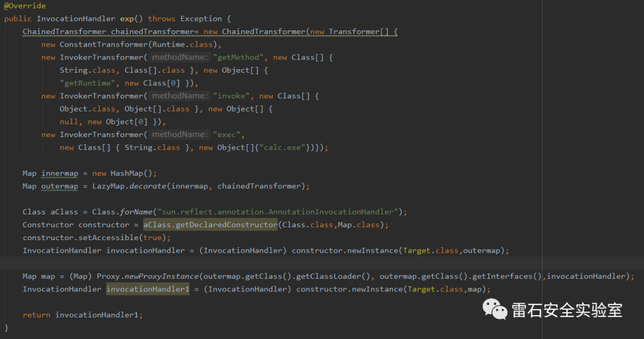
Task: Click the return keyword
Action: pyautogui.click(x=36, y=315)
